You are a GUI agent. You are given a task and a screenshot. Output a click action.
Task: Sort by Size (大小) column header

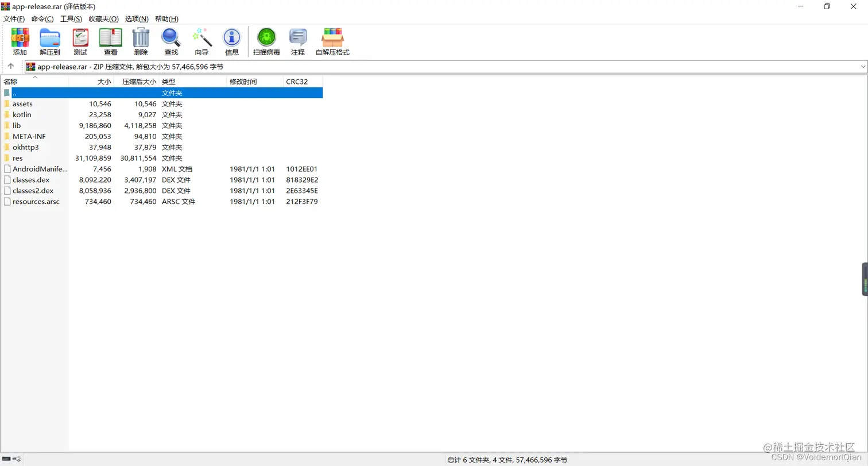pyautogui.click(x=91, y=82)
